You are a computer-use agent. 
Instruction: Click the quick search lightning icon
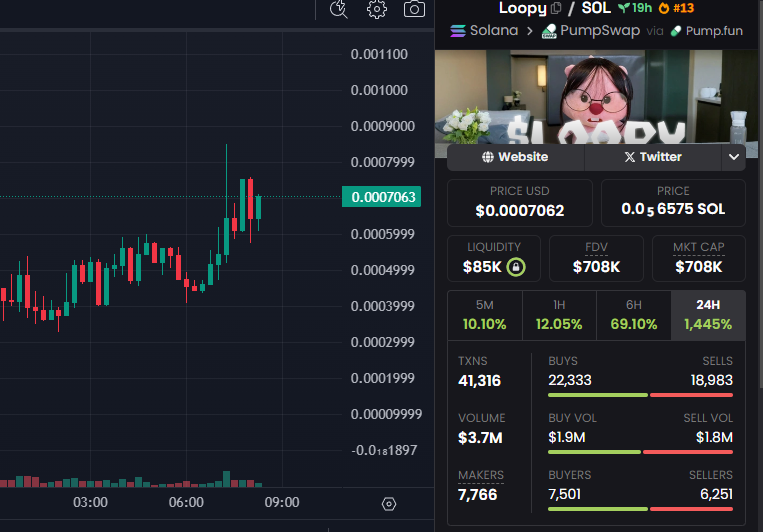coord(339,9)
